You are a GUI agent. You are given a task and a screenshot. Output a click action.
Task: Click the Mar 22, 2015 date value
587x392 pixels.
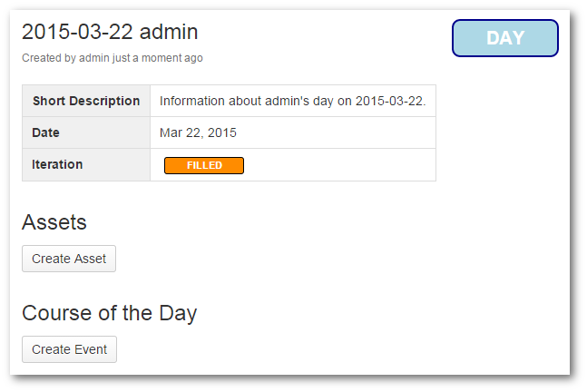pos(198,132)
